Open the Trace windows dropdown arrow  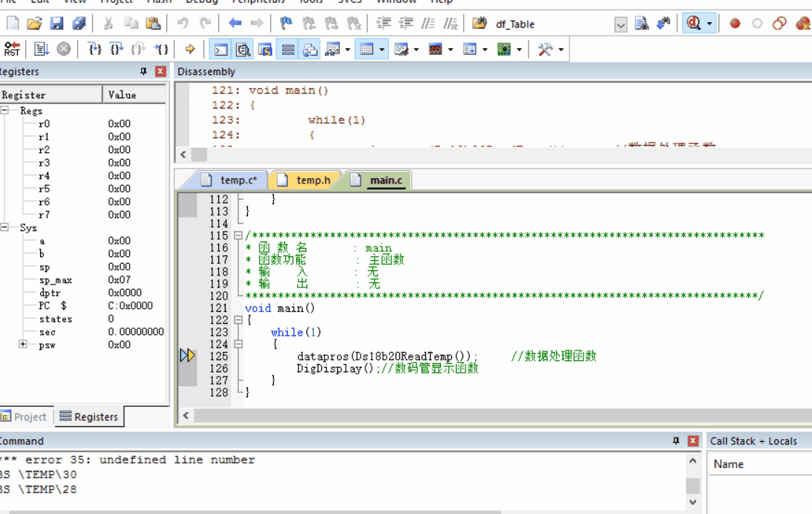[x=485, y=50]
